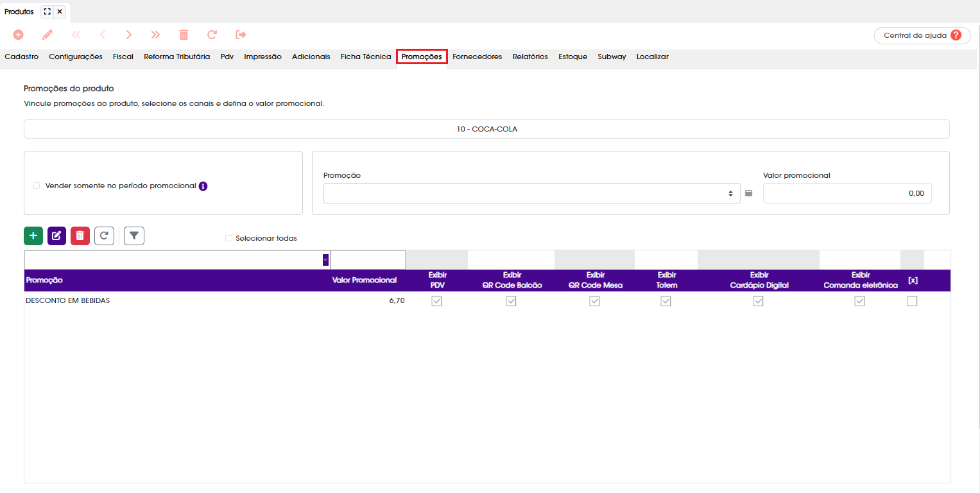Viewport: 980px width, 493px height.
Task: Select the Promoções tab
Action: [422, 56]
